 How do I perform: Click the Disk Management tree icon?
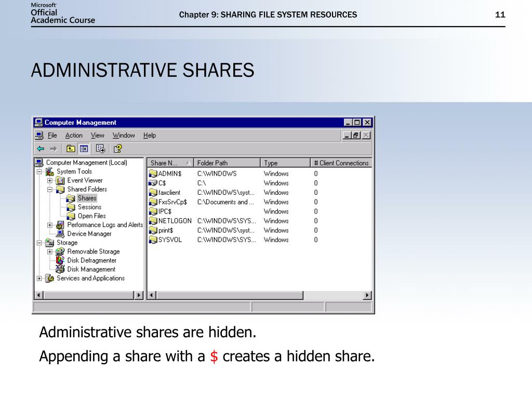point(60,270)
